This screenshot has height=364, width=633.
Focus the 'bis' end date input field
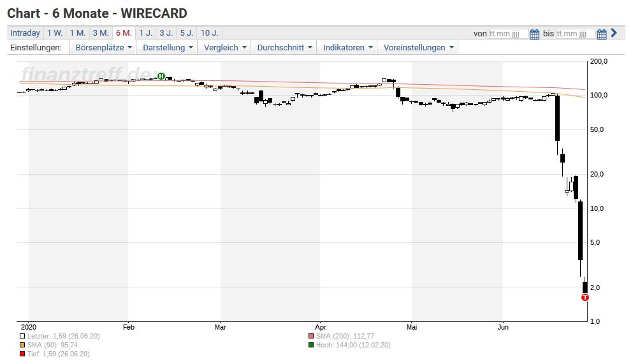pos(575,34)
